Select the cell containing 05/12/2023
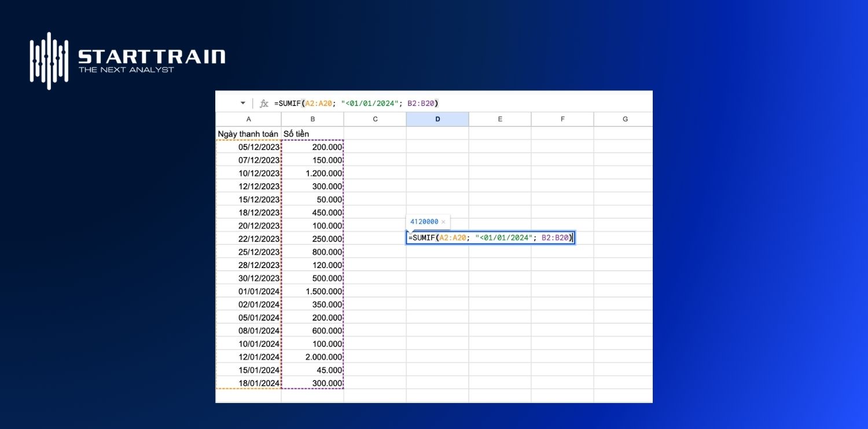 click(x=248, y=146)
